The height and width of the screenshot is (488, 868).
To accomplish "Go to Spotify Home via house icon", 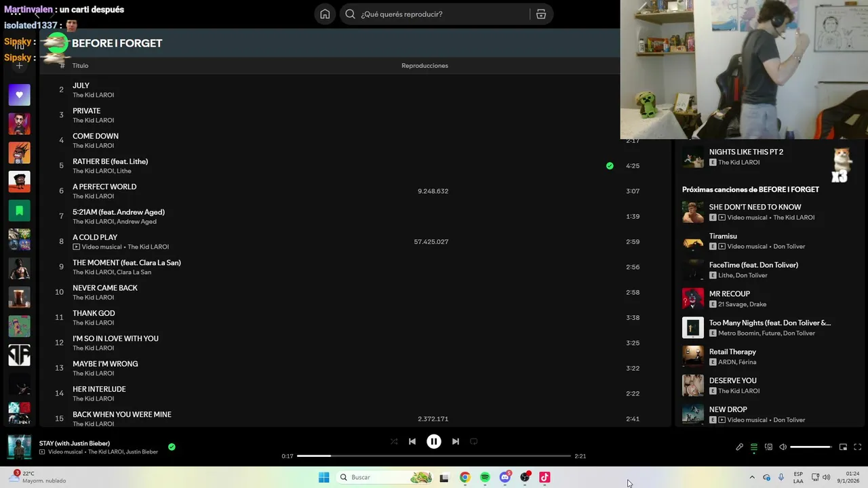I will pyautogui.click(x=325, y=14).
